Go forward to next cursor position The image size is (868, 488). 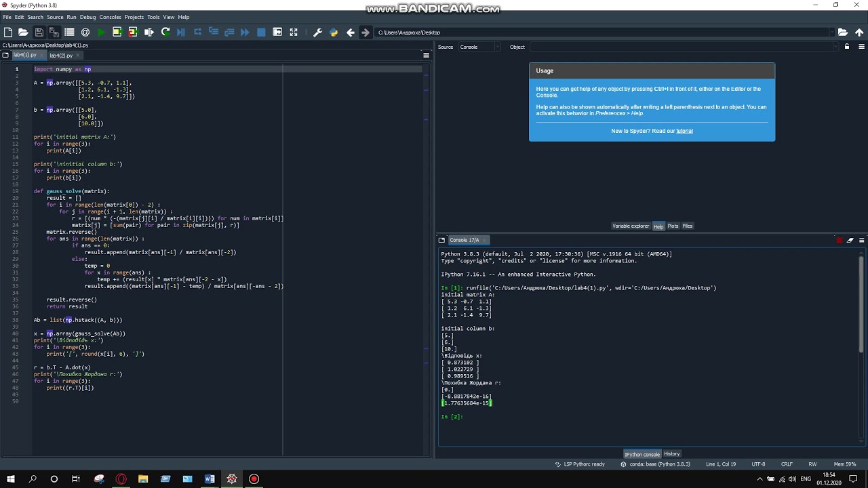pyautogui.click(x=366, y=32)
